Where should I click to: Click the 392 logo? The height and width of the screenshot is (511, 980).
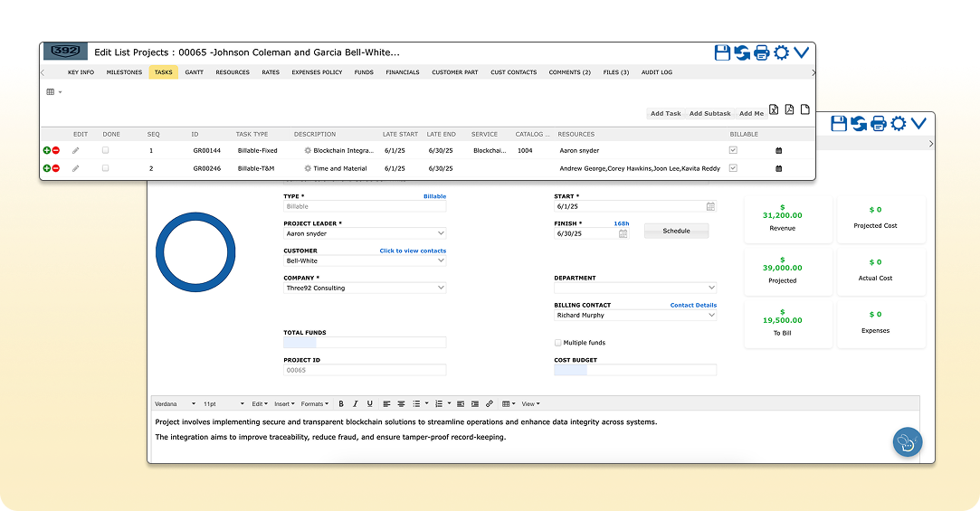(66, 52)
